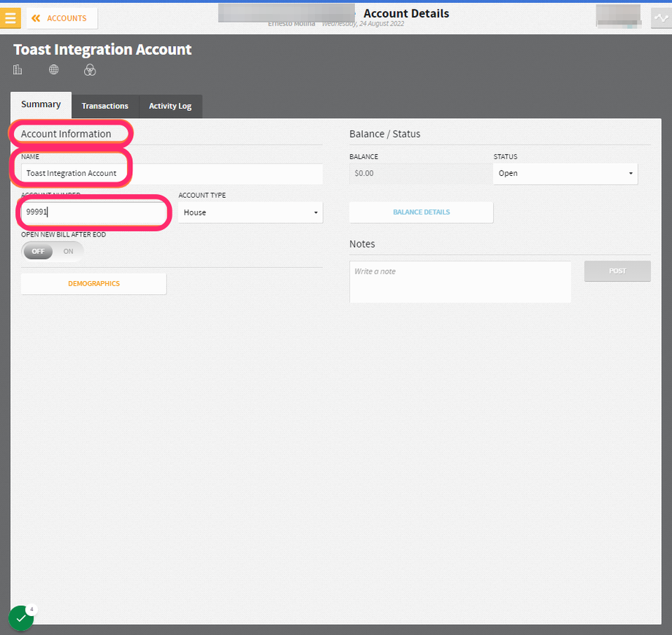
Task: Open the activity pulse icon in header
Action: (661, 18)
